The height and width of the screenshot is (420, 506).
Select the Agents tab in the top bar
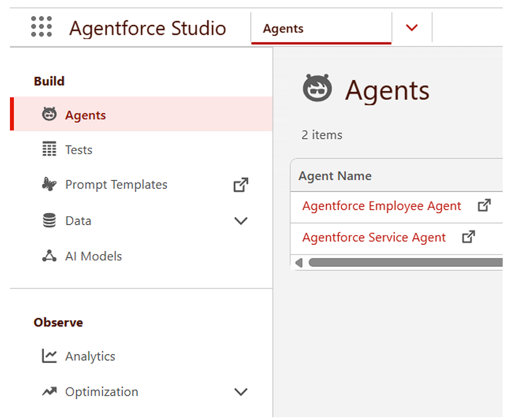pos(321,28)
